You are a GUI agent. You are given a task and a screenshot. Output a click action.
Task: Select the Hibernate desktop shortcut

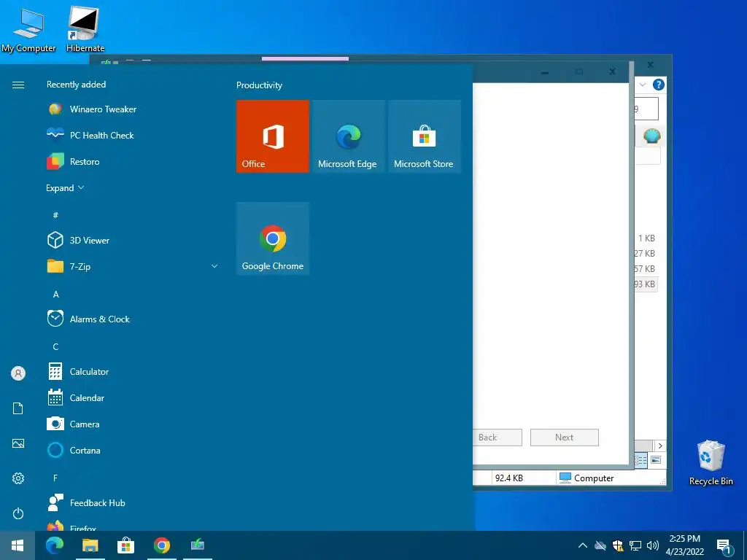(85, 29)
